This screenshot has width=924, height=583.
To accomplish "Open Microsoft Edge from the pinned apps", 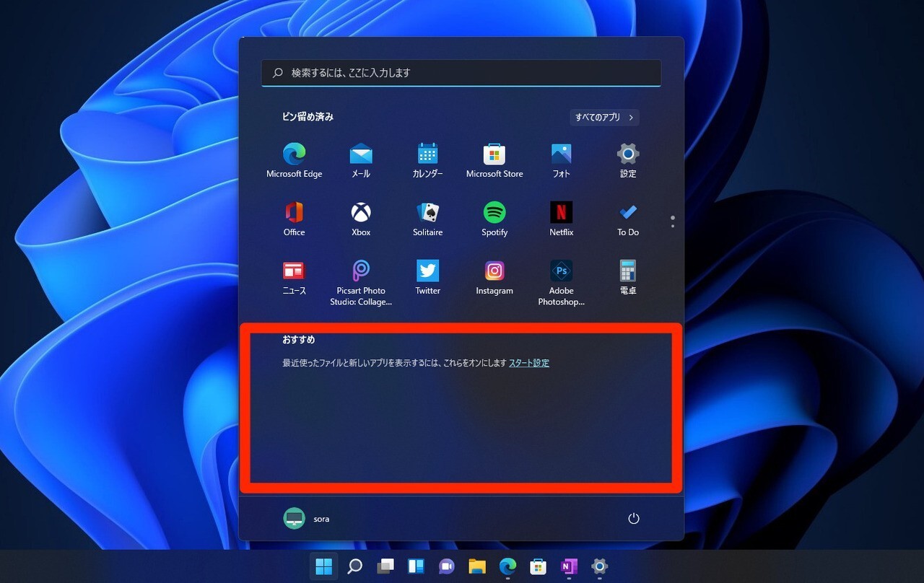I will [294, 160].
